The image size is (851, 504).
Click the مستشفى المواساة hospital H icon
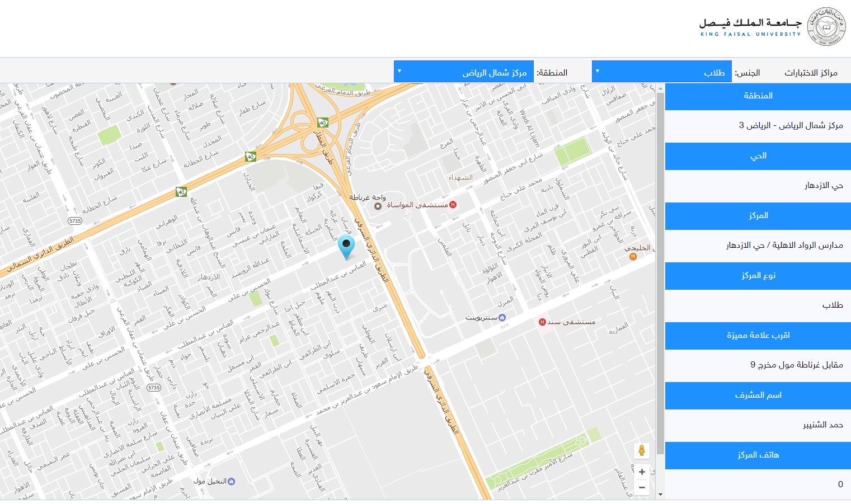tap(453, 205)
